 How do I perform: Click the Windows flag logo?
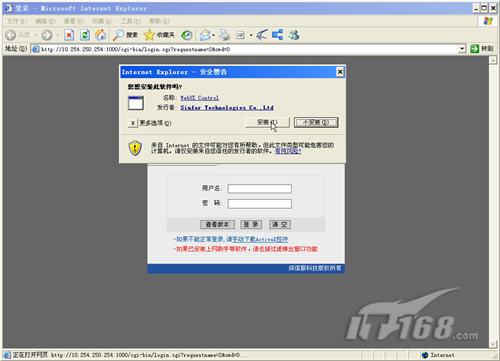click(488, 21)
